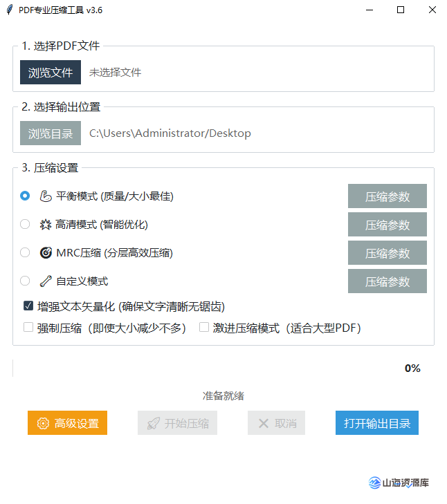This screenshot has width=447, height=504.
Task: Click the blue 打开输出目录 button
Action: tap(376, 423)
